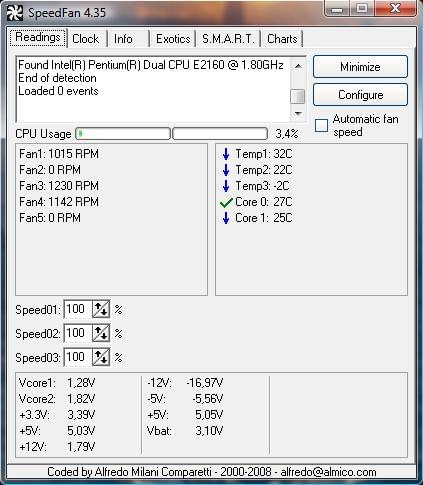The height and width of the screenshot is (485, 423).
Task: Click the down arrow icon beside Temp1
Action: [x=226, y=154]
